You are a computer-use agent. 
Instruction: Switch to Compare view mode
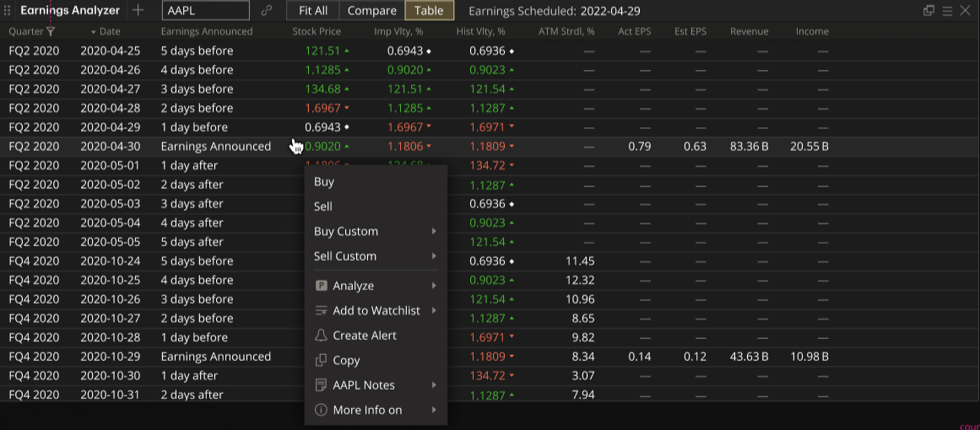pos(371,11)
